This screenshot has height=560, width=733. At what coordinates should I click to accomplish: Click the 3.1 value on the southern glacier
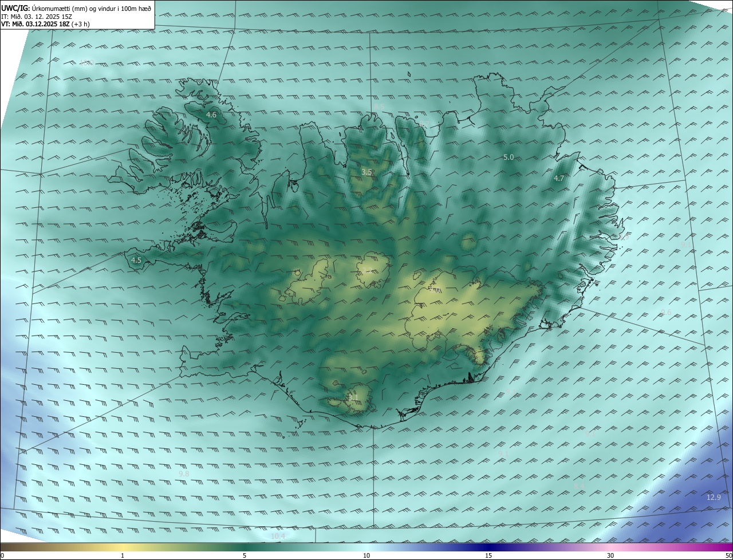[x=353, y=397]
